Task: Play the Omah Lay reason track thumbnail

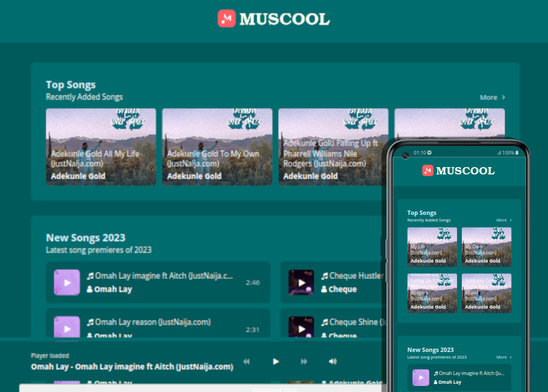Action: coord(67,327)
